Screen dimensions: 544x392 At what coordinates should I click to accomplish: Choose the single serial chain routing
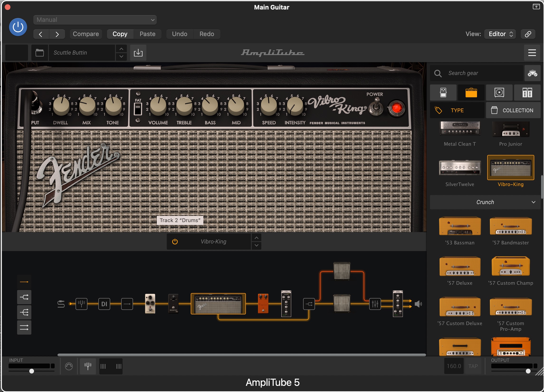pos(24,282)
